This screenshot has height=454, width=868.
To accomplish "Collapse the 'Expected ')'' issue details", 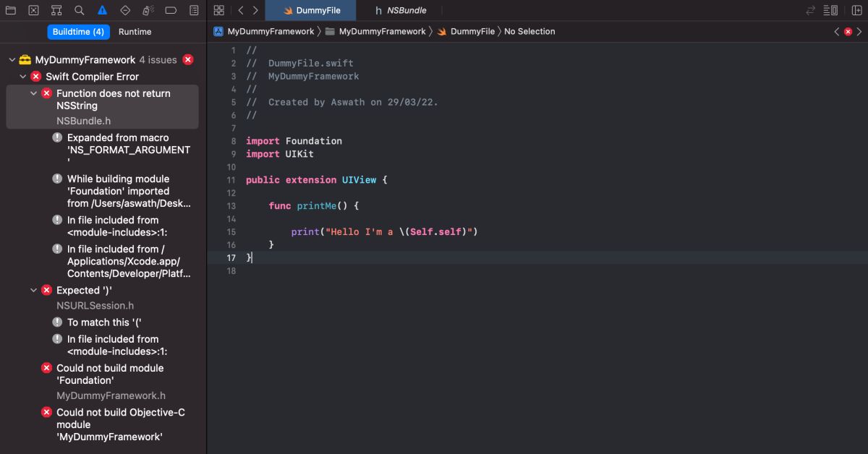I will (x=34, y=290).
